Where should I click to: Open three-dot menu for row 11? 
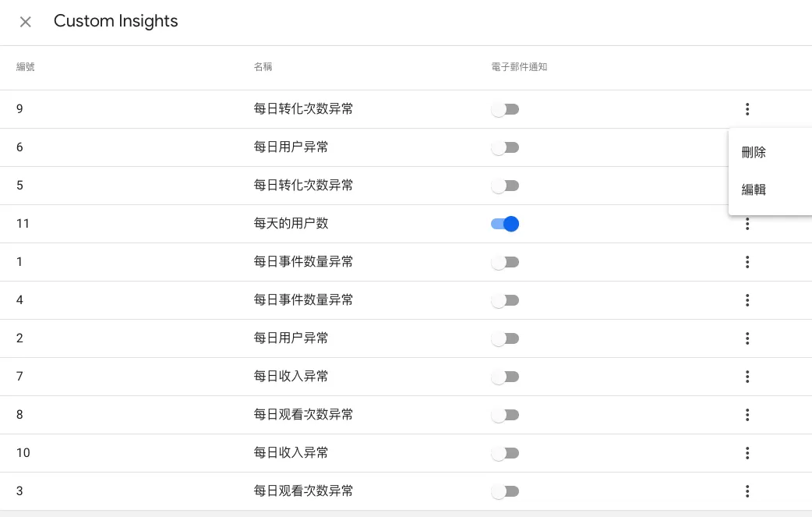[747, 224]
